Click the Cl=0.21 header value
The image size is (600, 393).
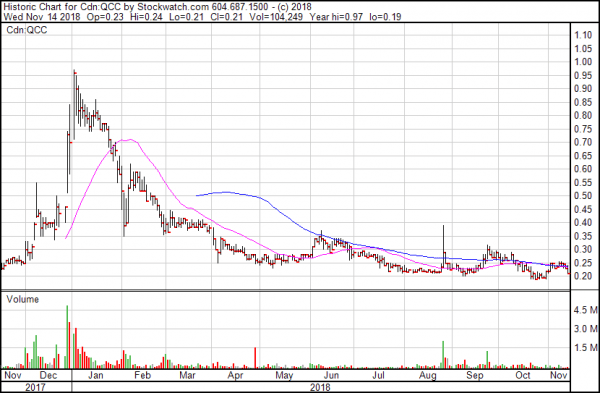(227, 17)
